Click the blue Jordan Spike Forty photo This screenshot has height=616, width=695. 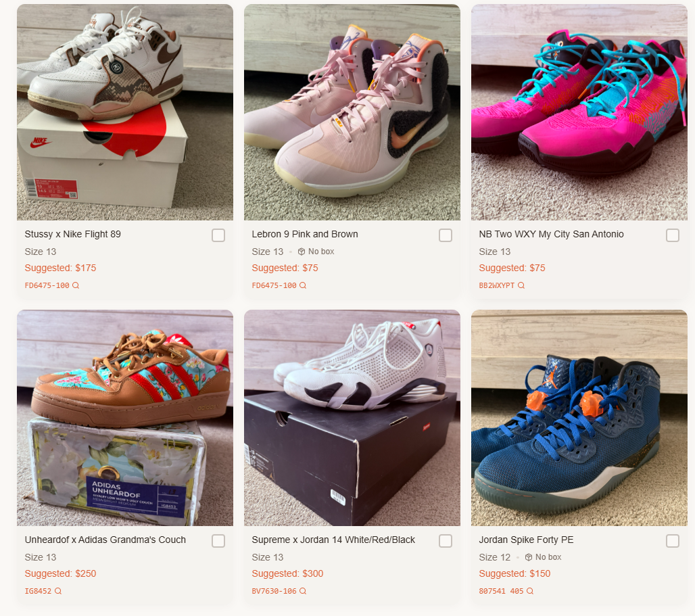579,418
